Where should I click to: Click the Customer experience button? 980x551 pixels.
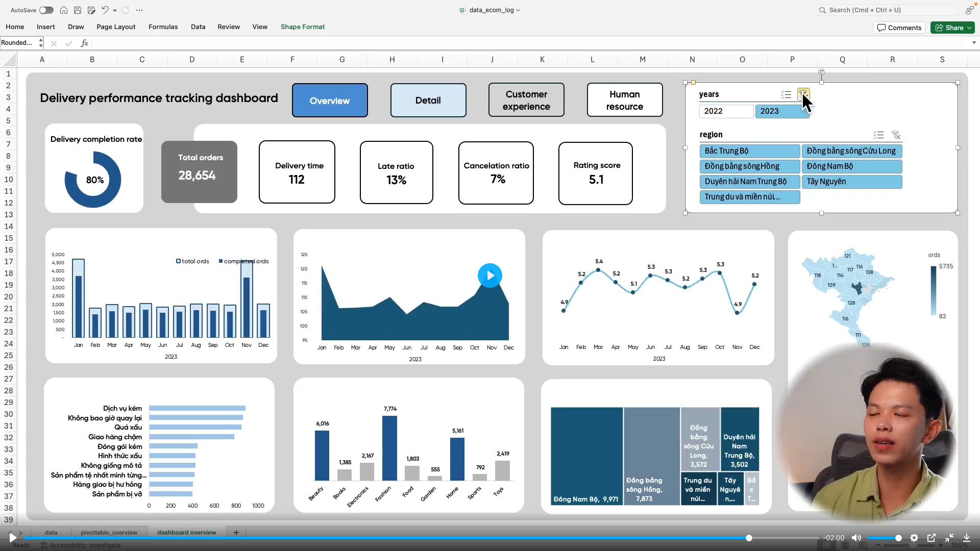[526, 101]
